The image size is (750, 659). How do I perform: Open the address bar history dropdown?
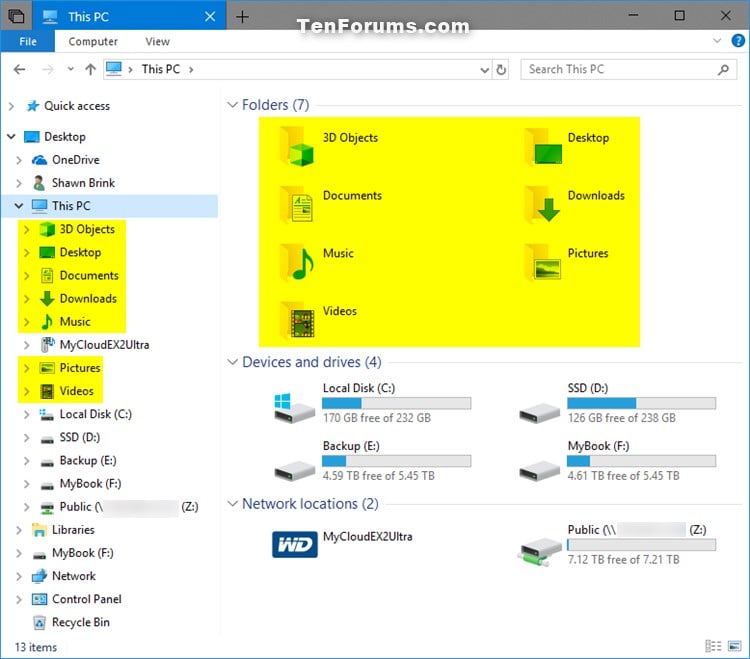(485, 70)
